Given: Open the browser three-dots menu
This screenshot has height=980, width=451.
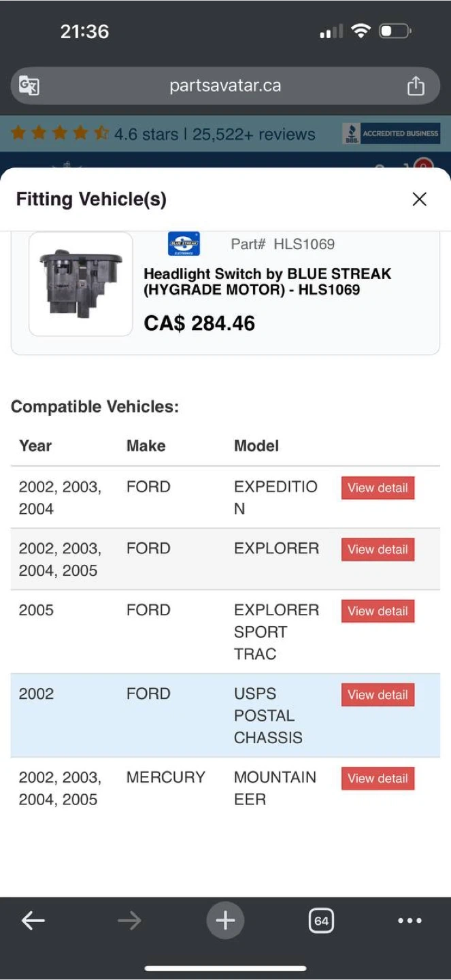Looking at the screenshot, I should click(410, 921).
